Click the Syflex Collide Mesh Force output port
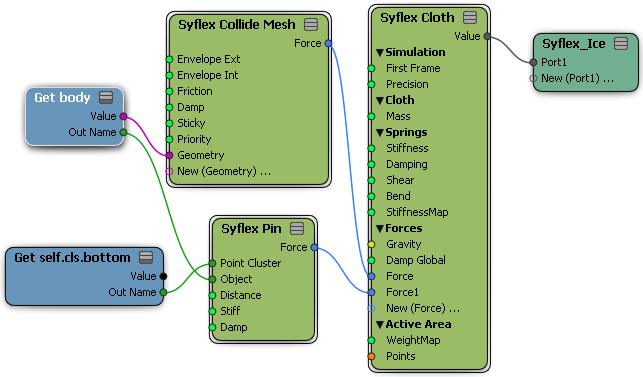The width and height of the screenshot is (643, 377). click(x=328, y=43)
